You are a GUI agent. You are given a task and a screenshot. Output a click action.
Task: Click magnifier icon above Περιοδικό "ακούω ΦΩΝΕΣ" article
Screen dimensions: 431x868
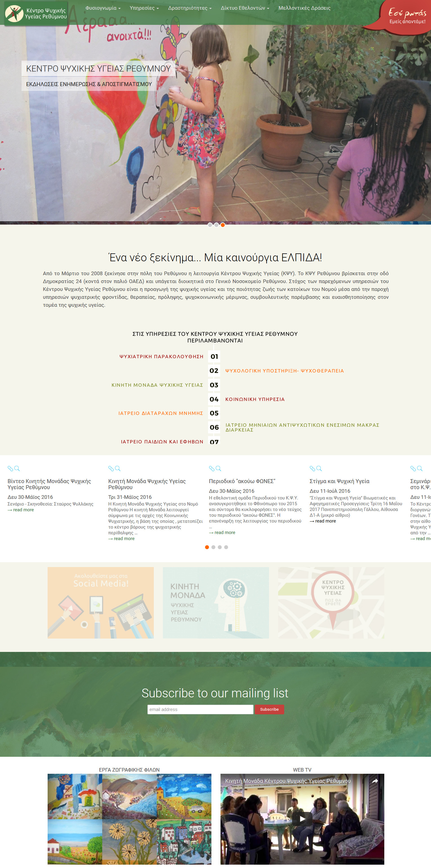click(x=219, y=468)
